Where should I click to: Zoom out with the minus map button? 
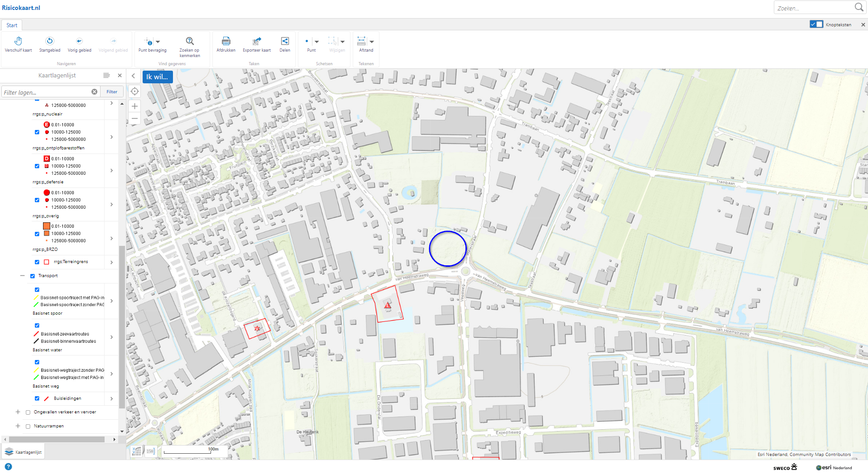point(134,119)
